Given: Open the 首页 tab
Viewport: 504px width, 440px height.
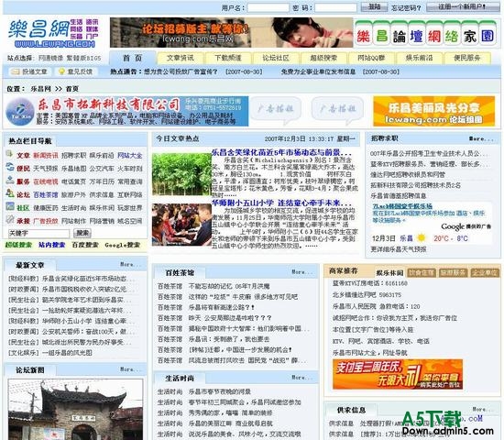Looking at the screenshot, I should click(133, 58).
